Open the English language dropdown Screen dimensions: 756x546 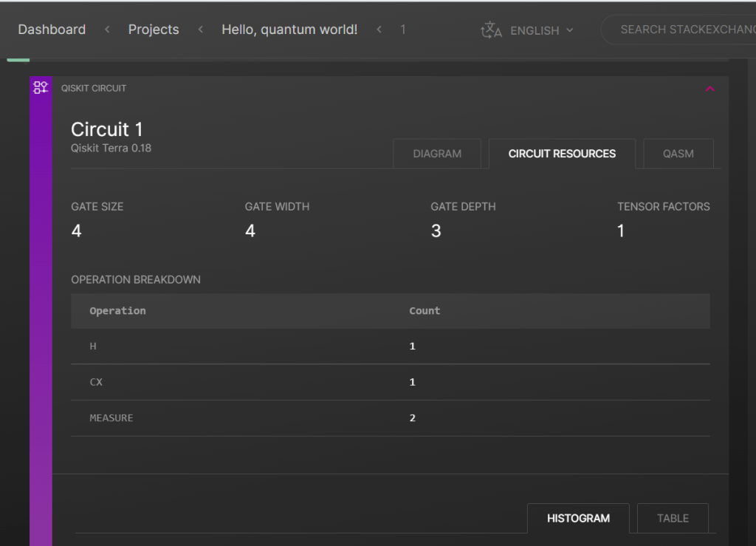click(541, 30)
